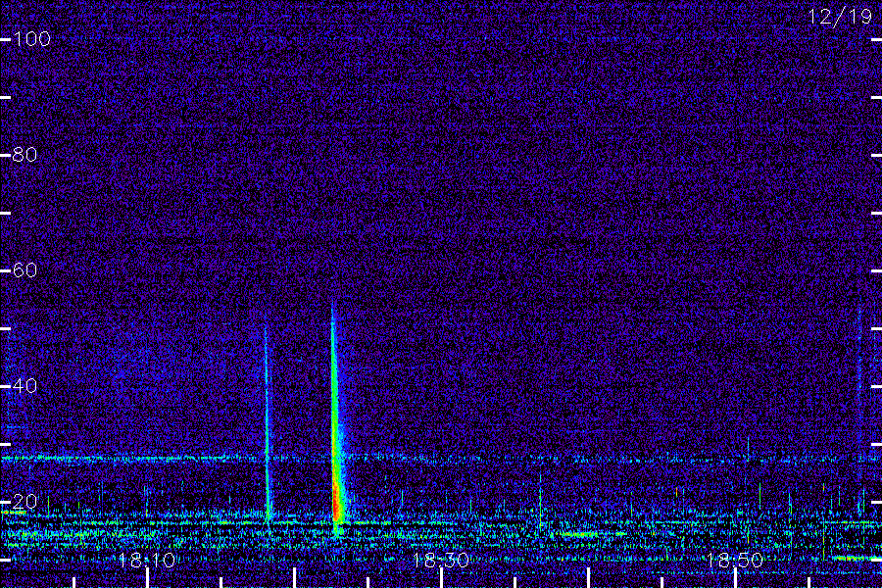Click the 60 frequency axis label

pyautogui.click(x=24, y=270)
